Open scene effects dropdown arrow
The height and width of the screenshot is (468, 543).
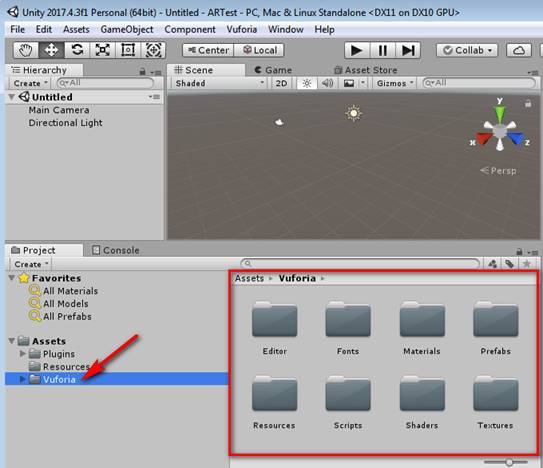(x=363, y=83)
